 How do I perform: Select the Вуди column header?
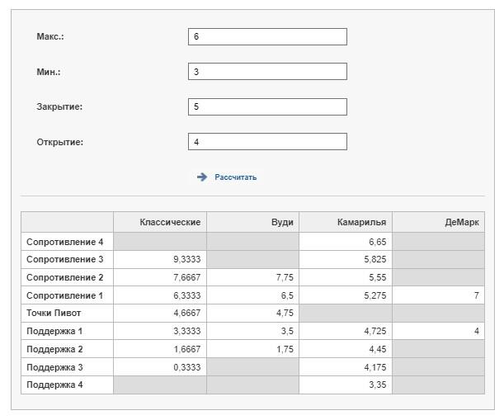pos(282,222)
